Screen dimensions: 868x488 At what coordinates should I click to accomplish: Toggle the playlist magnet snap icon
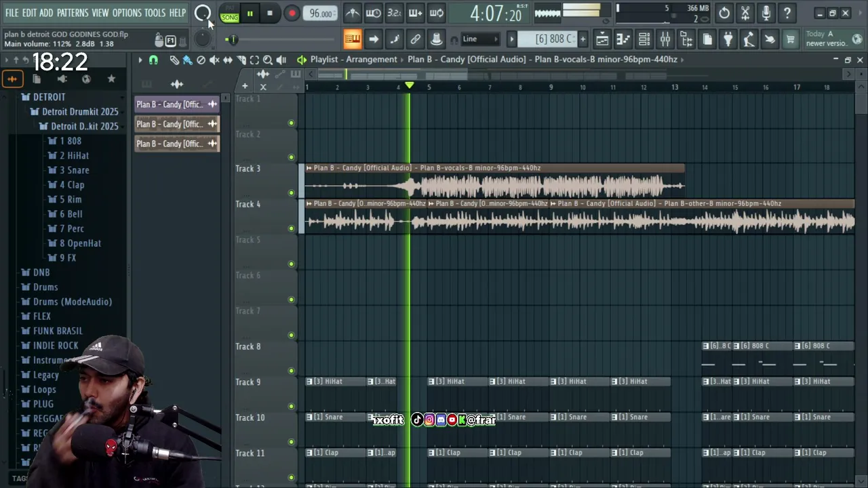tap(153, 60)
